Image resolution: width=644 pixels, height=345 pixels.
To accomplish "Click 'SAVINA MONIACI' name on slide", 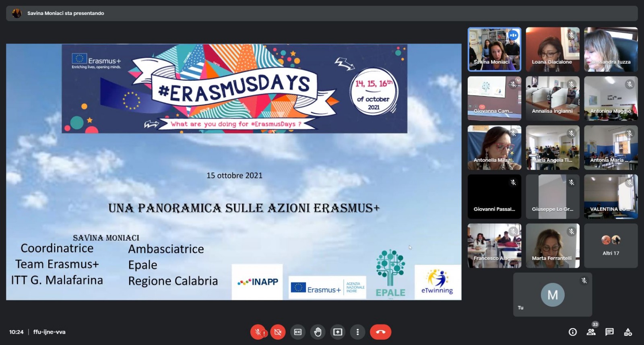I will pyautogui.click(x=106, y=238).
